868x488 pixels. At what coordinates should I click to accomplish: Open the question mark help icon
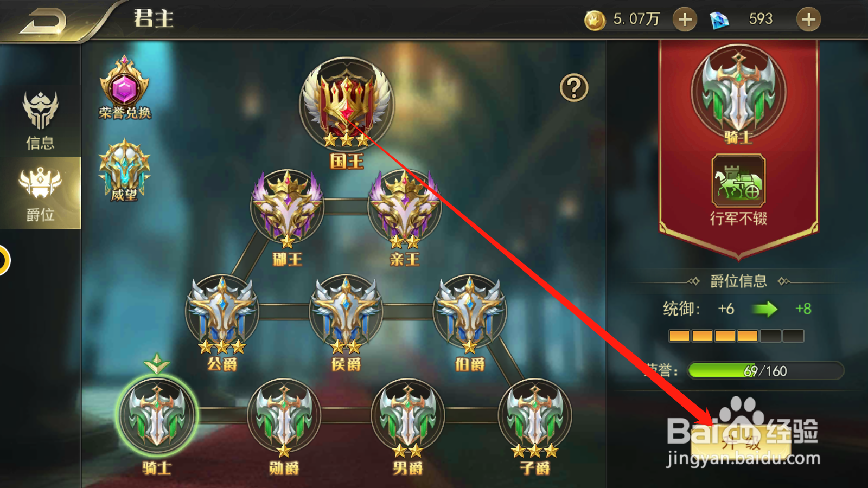574,87
